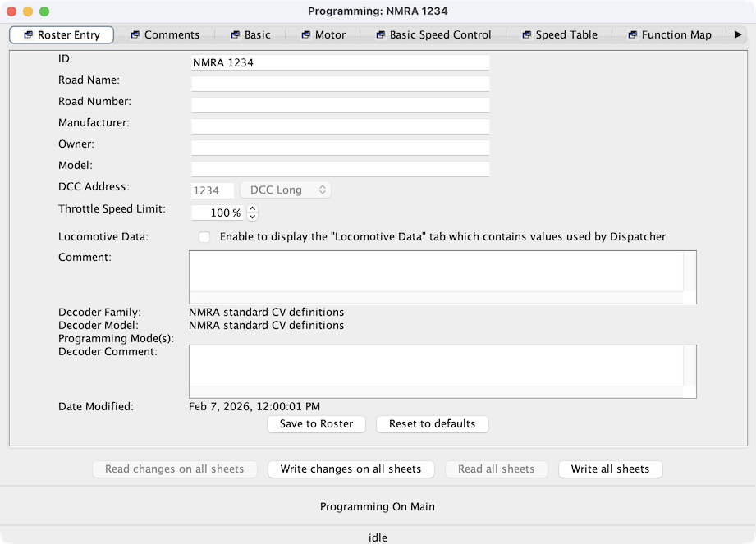Decrease Throttle Speed Limit with down arrow
Image resolution: width=756 pixels, height=544 pixels.
click(x=252, y=217)
